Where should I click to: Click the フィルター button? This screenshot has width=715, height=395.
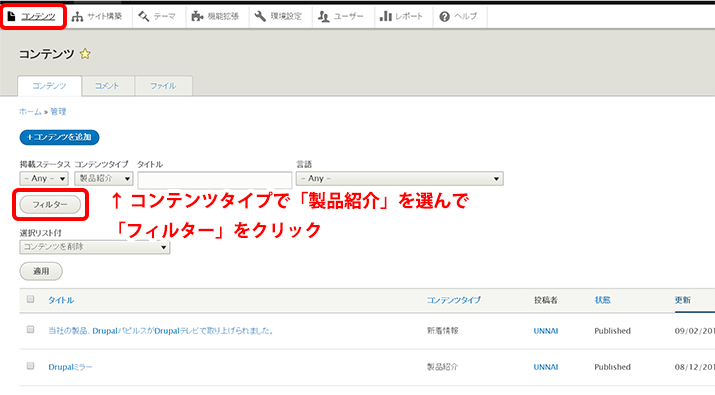(50, 205)
